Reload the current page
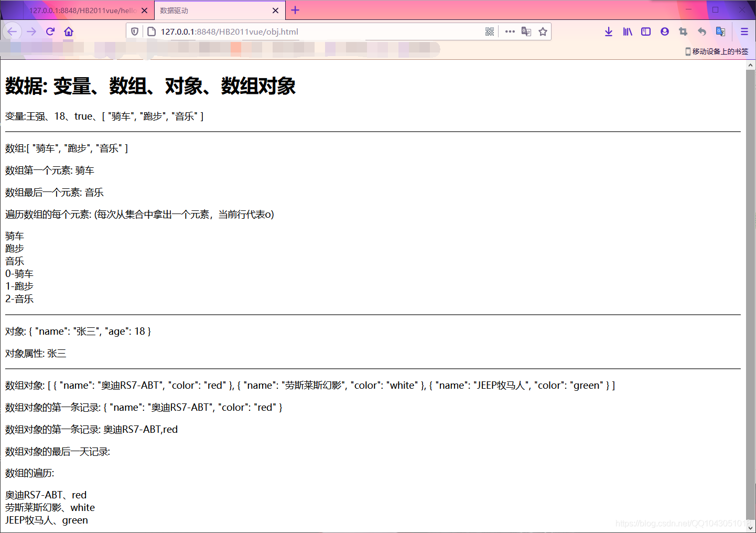756x533 pixels. [x=50, y=31]
